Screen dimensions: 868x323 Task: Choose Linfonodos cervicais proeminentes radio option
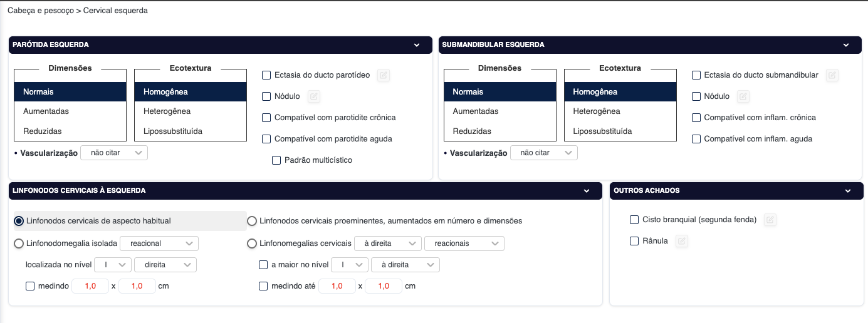[252, 221]
